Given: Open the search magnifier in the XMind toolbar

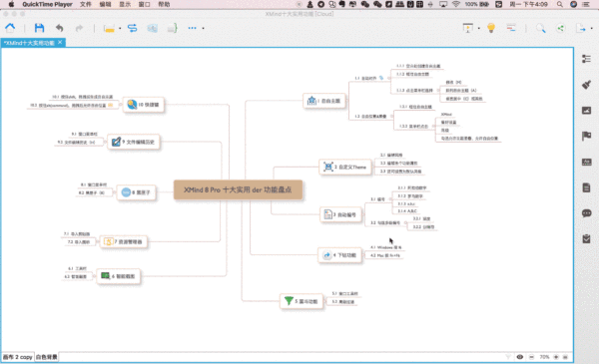Looking at the screenshot, I should point(540,28).
